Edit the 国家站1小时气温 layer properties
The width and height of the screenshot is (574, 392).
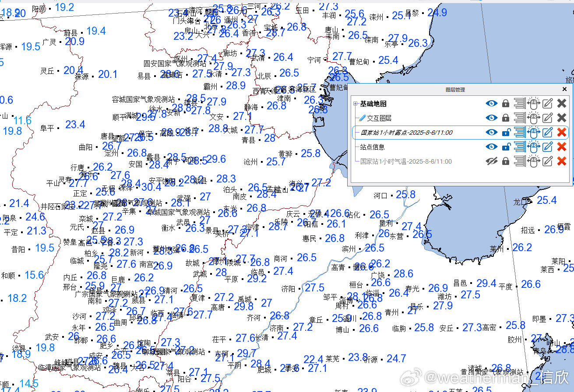point(547,161)
